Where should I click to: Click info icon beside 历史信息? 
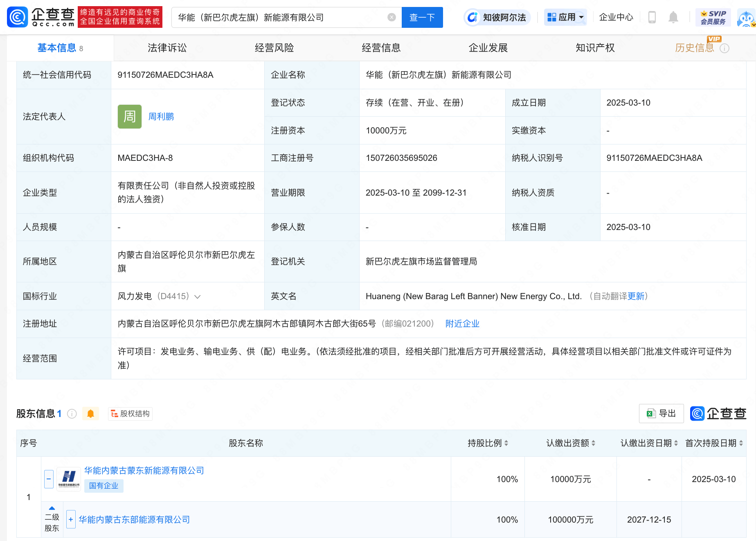tap(724, 48)
